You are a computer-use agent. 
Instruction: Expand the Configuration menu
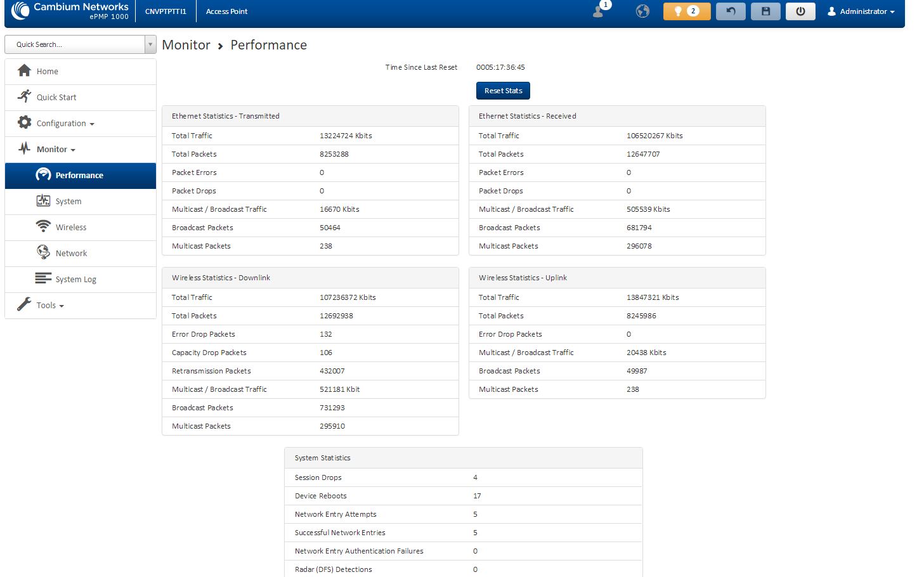65,124
